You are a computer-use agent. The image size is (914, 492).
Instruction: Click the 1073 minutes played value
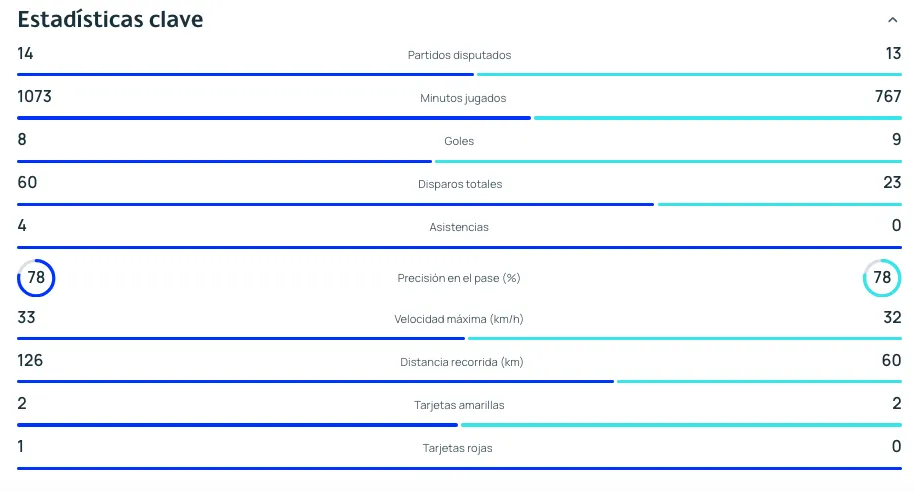click(x=34, y=97)
